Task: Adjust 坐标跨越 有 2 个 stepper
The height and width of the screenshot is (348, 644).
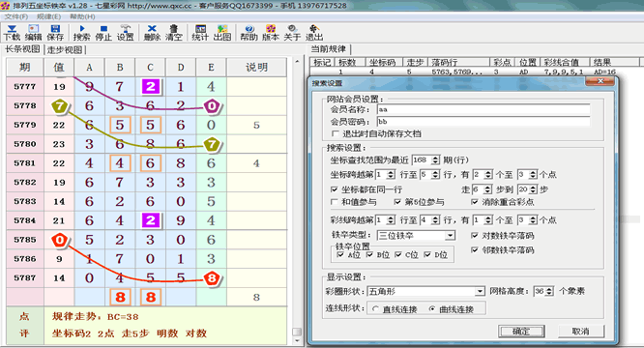Action: coord(488,174)
